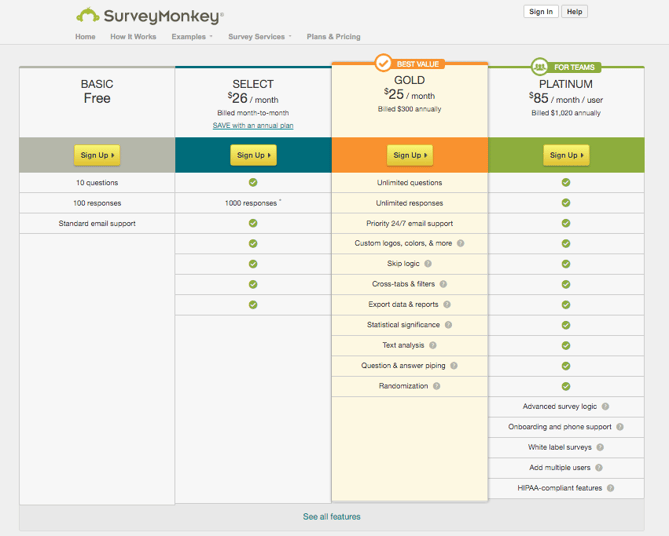Open help icon for Custom logos, colors, & more
The image size is (669, 536).
pos(460,243)
